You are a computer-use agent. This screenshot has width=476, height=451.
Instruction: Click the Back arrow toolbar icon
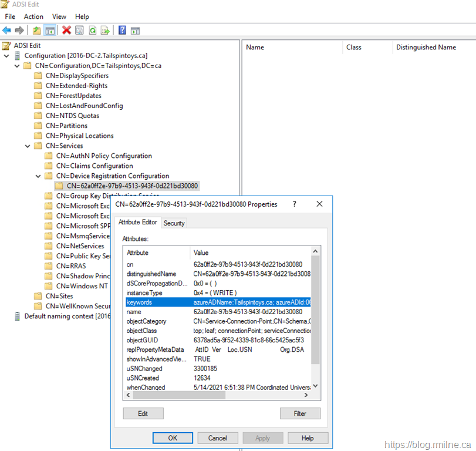click(x=6, y=31)
